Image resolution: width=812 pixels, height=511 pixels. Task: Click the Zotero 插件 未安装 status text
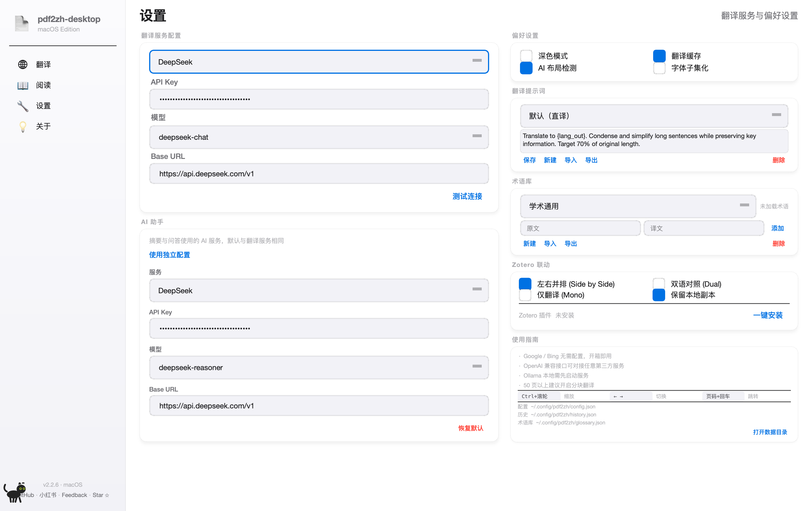546,315
